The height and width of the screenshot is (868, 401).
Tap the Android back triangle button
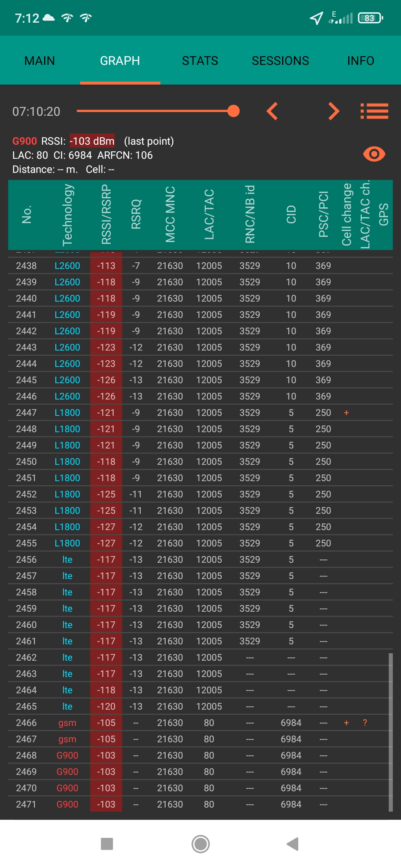293,844
